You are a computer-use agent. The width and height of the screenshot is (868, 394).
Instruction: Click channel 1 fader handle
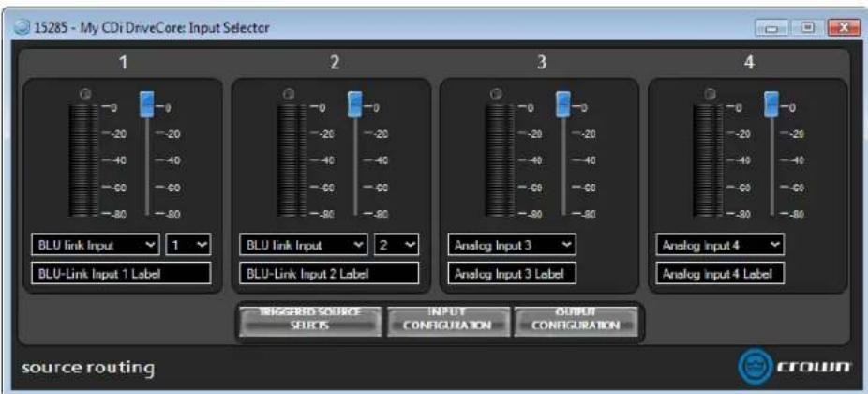tap(146, 104)
